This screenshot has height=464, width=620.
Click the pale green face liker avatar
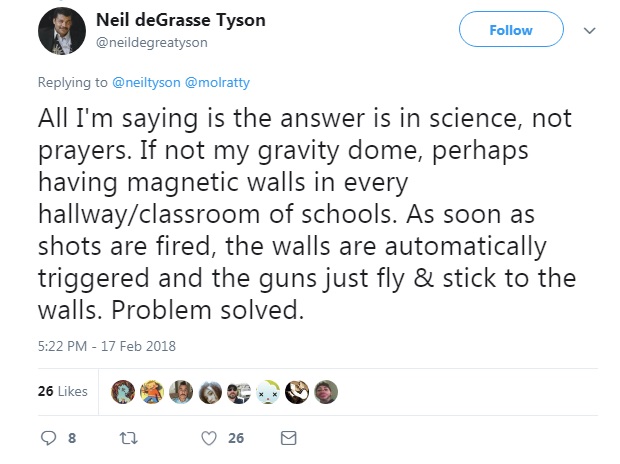pos(267,391)
